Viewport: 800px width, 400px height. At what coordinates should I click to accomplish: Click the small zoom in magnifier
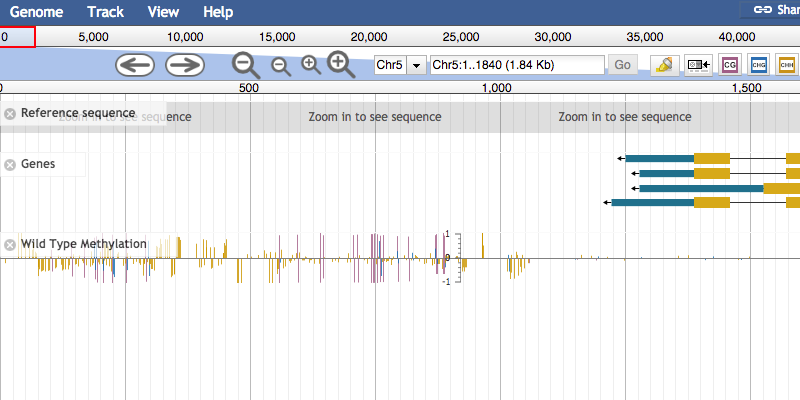(311, 66)
